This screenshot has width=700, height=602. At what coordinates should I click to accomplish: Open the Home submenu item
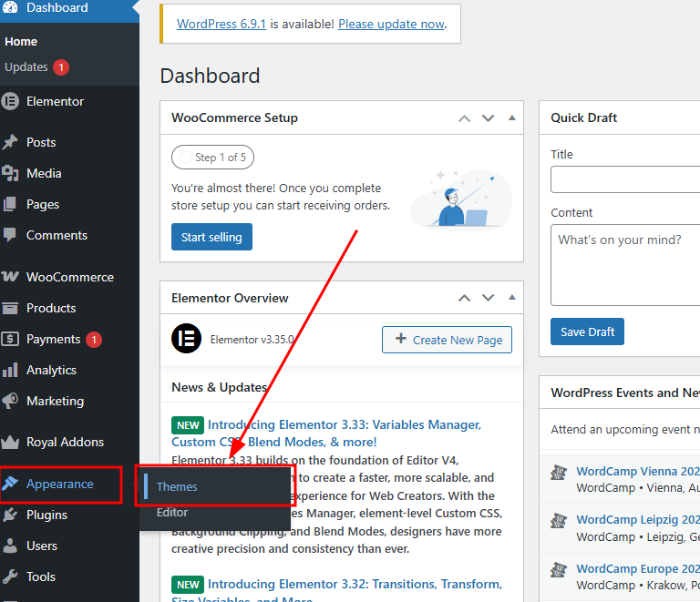coord(21,42)
